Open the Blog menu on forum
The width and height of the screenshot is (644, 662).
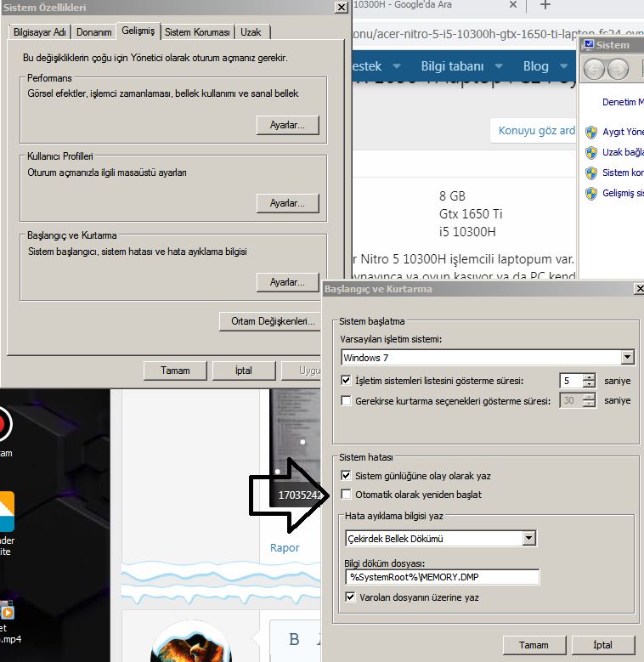[535, 66]
